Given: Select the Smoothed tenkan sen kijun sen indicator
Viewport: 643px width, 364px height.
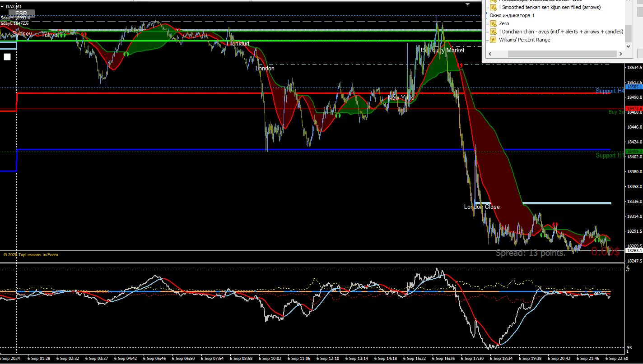Looking at the screenshot, I should (x=550, y=7).
